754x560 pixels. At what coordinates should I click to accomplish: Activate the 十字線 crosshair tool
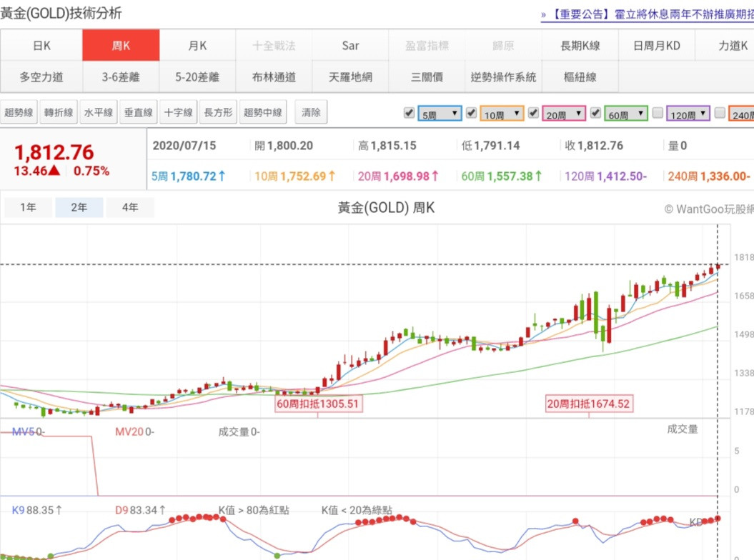pyautogui.click(x=179, y=113)
